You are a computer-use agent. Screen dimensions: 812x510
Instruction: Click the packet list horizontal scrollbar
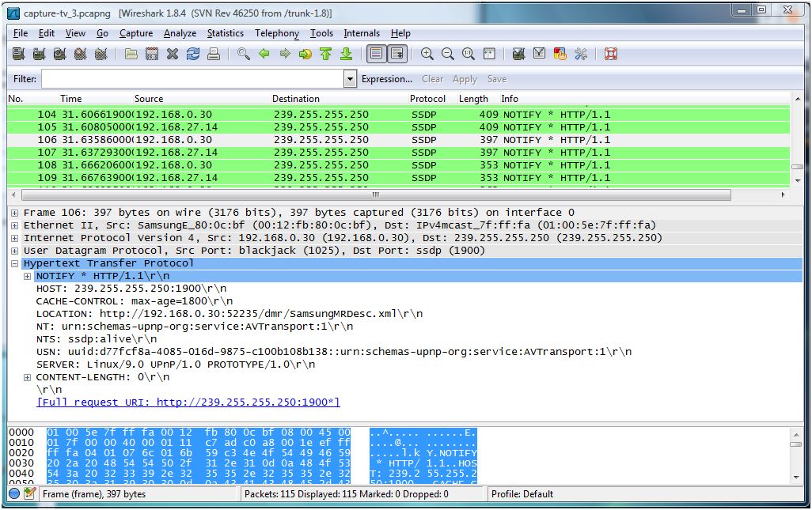[x=376, y=195]
